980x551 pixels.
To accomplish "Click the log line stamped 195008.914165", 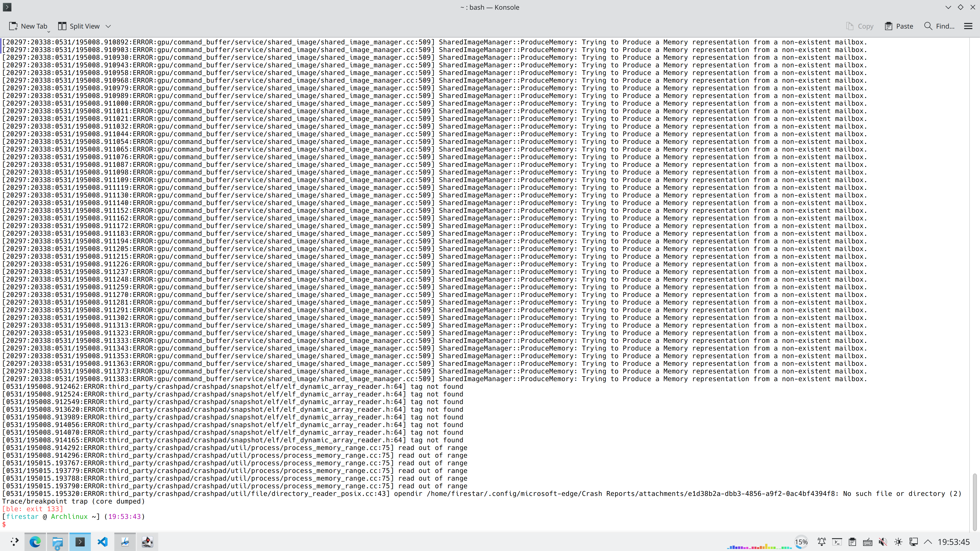I will pos(233,440).
